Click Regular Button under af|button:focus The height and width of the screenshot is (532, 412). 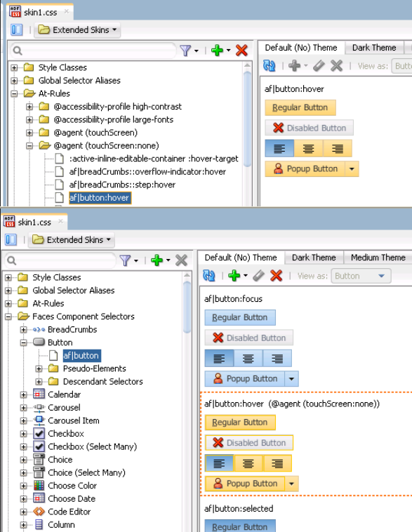pyautogui.click(x=240, y=317)
